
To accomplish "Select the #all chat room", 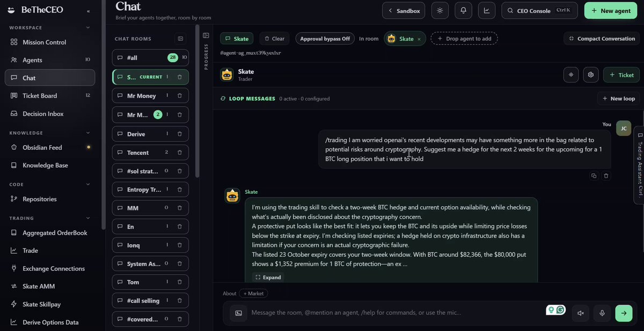I will (x=150, y=57).
